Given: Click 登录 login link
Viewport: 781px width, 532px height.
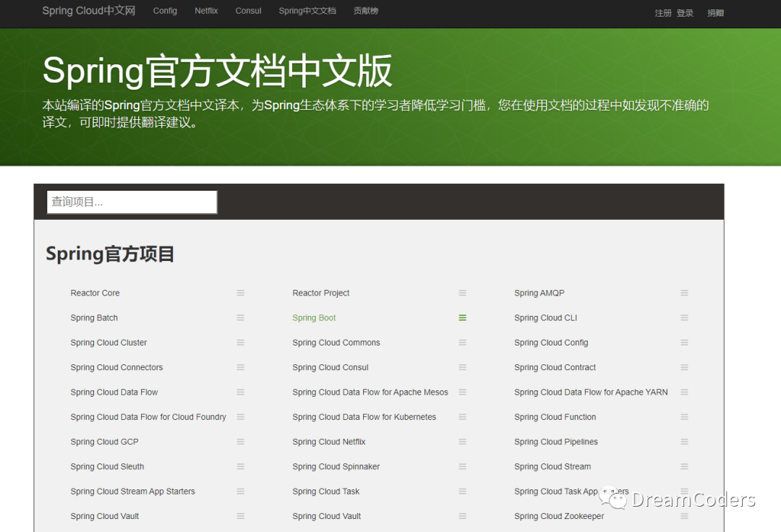Looking at the screenshot, I should click(685, 13).
